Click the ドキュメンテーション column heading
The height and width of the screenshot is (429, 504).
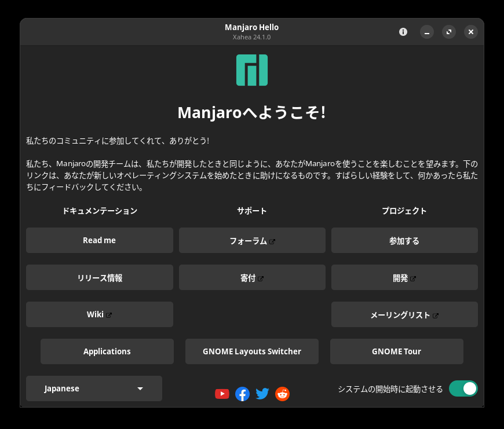(x=100, y=211)
